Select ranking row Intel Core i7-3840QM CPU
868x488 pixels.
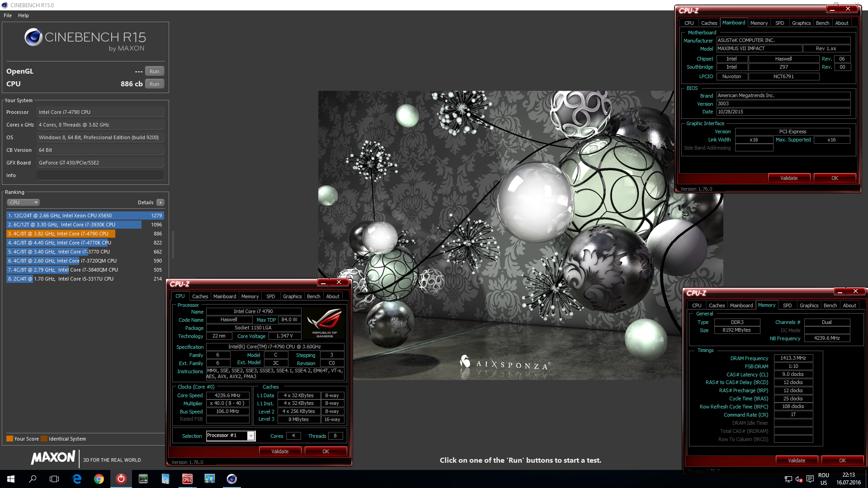85,270
